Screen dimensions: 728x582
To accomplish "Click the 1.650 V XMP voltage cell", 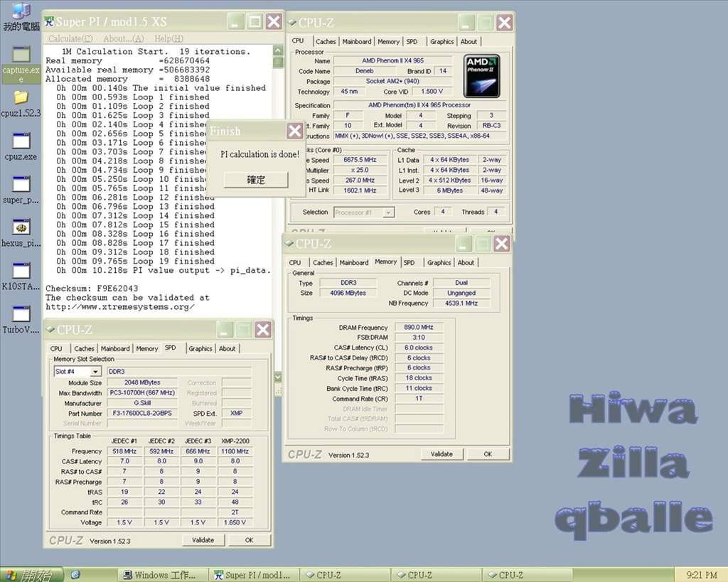I will [235, 522].
